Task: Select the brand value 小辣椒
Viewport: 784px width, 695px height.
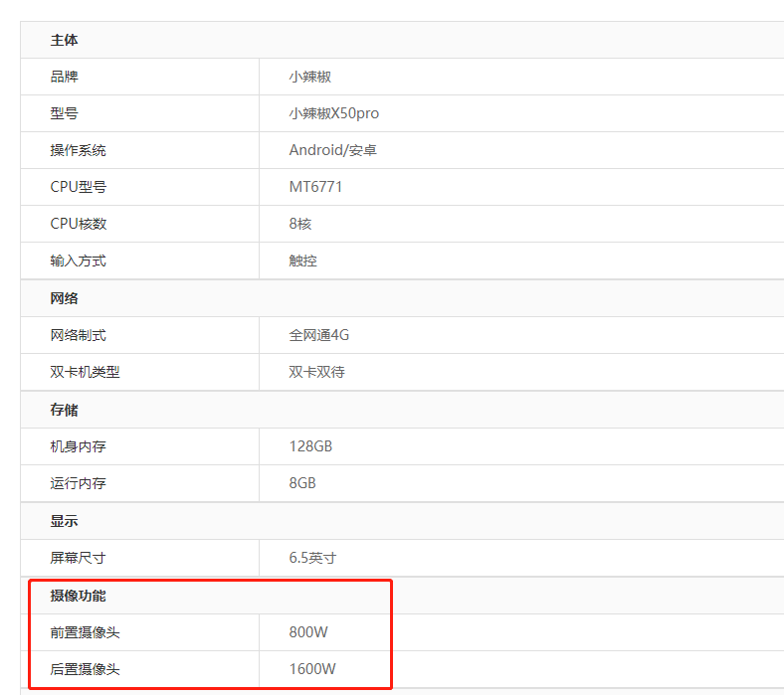Action: pos(310,77)
